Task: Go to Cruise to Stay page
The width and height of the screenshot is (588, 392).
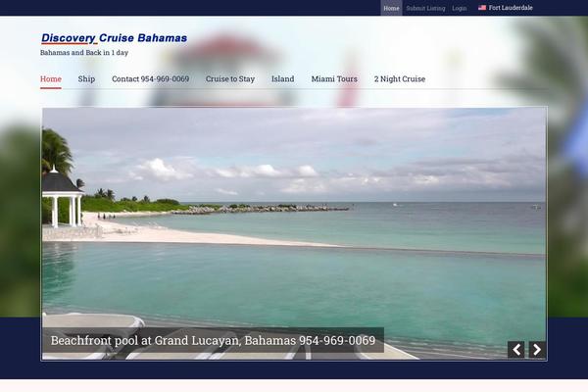Action: tap(230, 78)
